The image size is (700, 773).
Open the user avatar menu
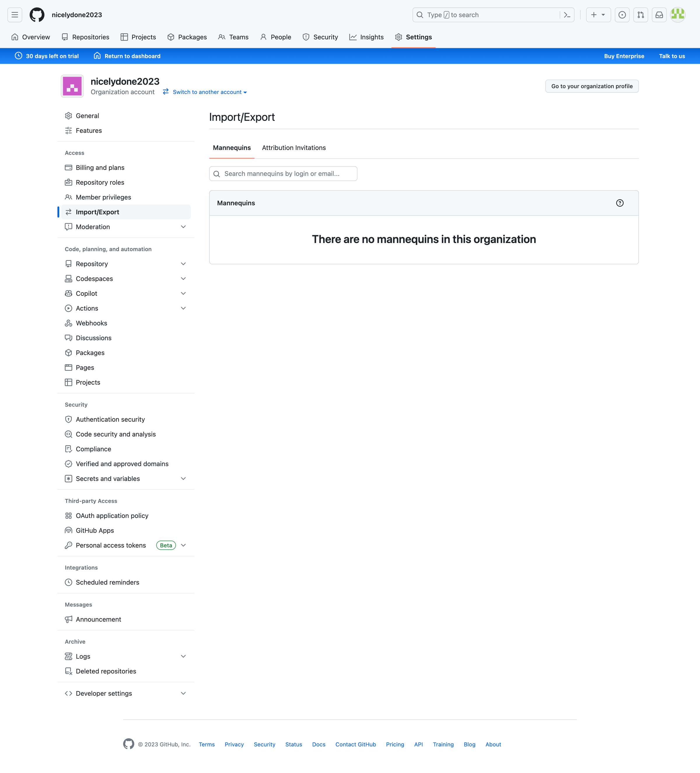[678, 15]
